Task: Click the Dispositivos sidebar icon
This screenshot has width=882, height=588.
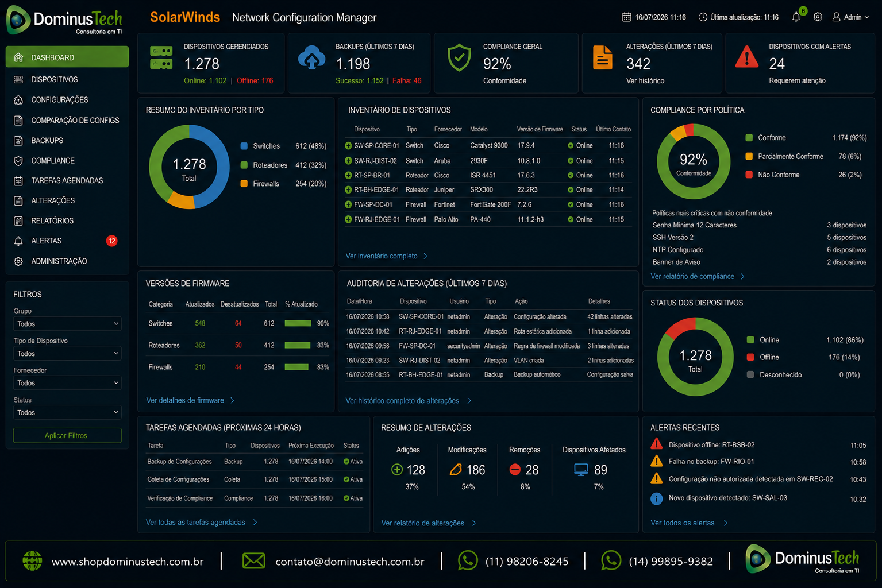Action: 18,79
